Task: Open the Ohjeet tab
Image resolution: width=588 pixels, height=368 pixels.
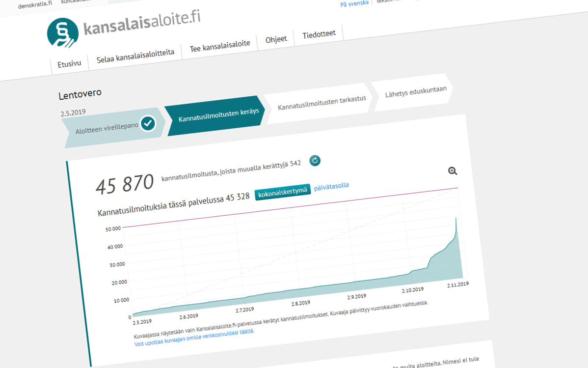Action: (276, 39)
